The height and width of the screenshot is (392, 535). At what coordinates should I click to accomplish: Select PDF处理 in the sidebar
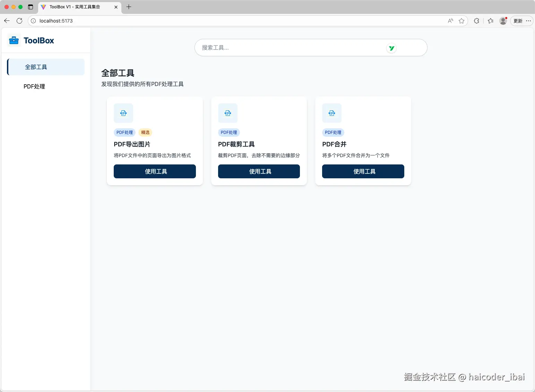tap(46, 86)
